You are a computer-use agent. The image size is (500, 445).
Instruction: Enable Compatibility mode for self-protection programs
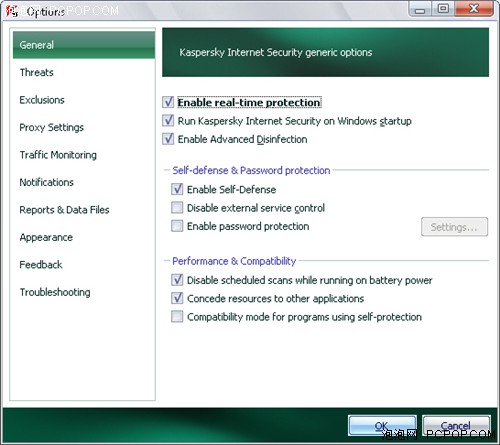click(x=177, y=316)
